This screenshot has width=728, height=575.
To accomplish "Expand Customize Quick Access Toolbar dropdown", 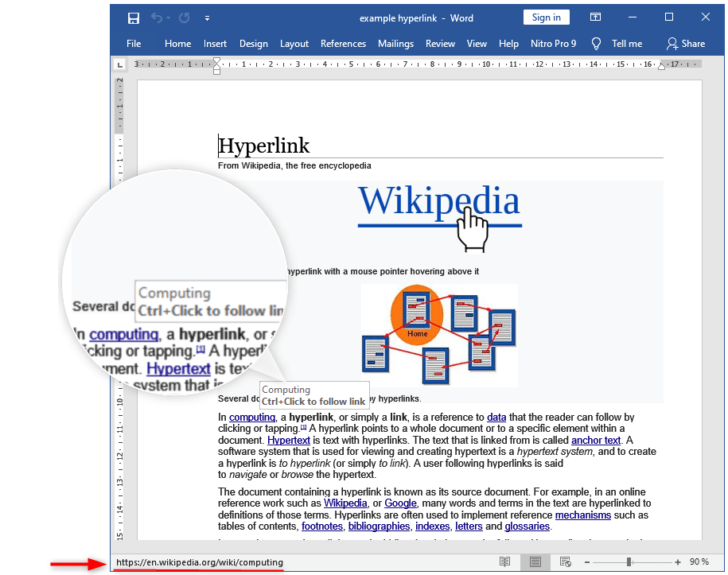I will (207, 17).
